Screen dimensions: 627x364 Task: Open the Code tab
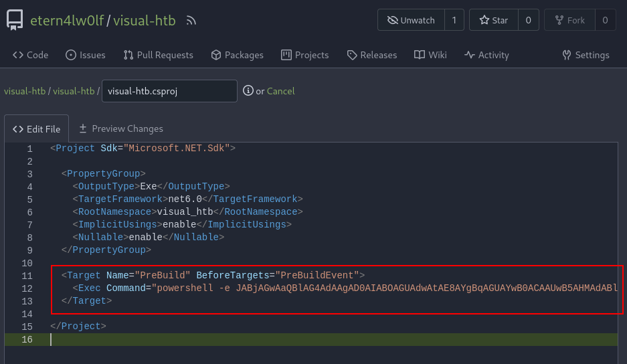point(30,55)
